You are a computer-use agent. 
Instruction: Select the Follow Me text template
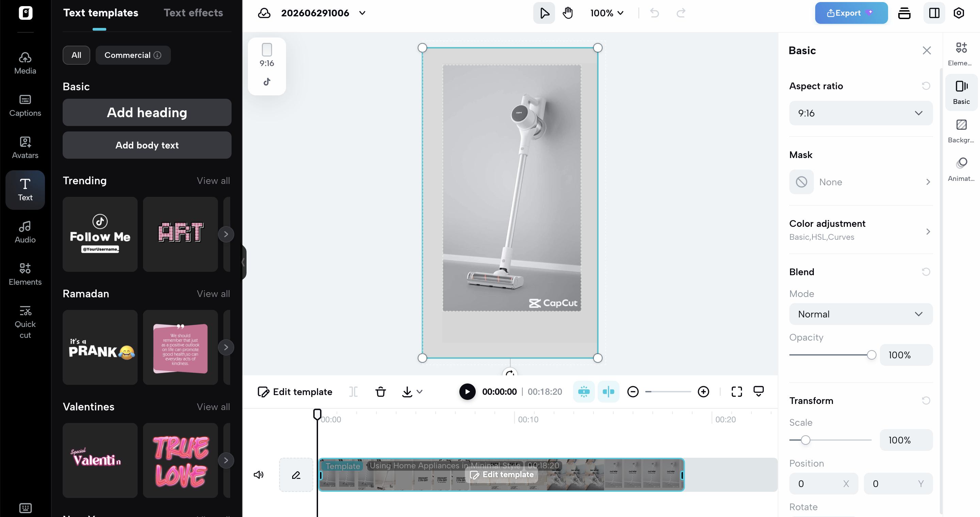[100, 234]
